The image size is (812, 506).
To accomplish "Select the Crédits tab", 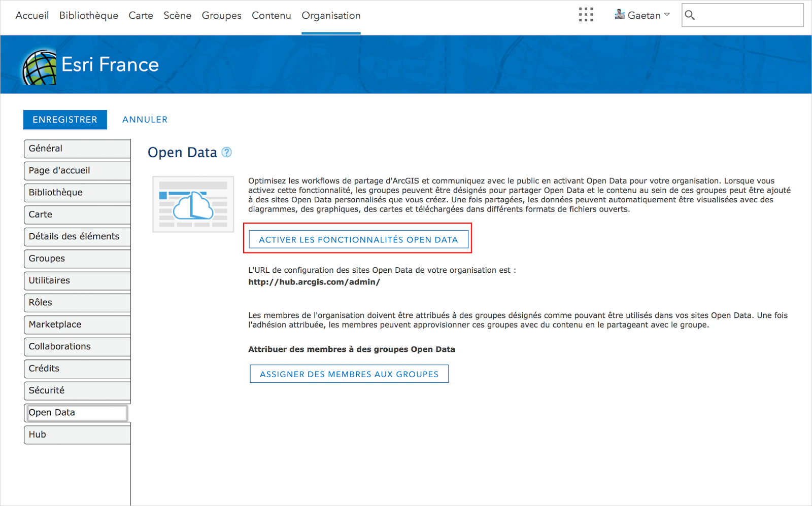I will coord(77,368).
